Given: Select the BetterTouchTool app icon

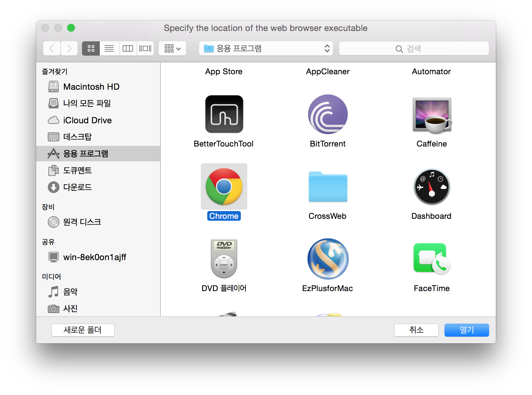Looking at the screenshot, I should pyautogui.click(x=224, y=114).
